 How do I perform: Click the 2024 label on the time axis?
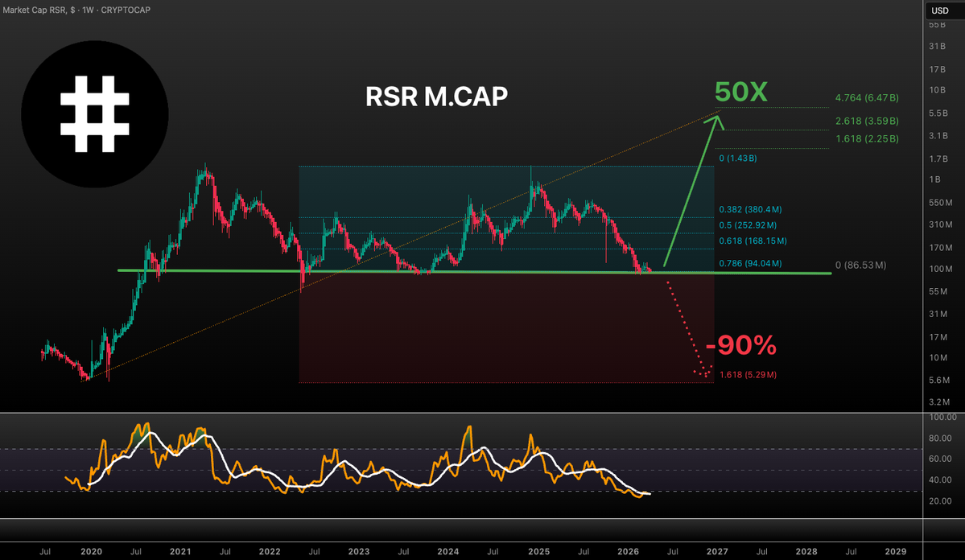447,551
